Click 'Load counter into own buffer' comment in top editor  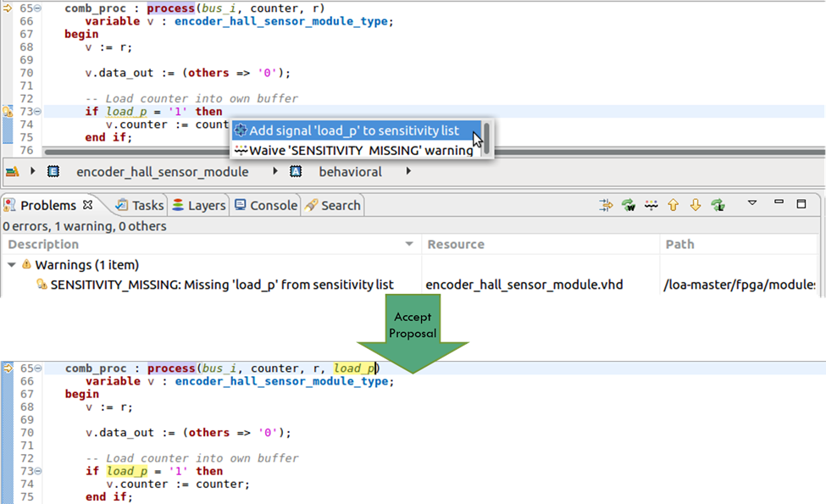pos(191,98)
